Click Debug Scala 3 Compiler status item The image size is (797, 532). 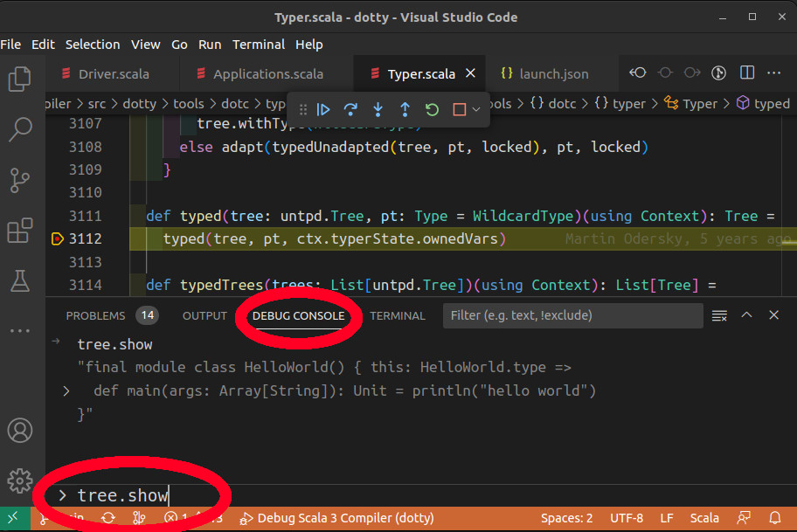point(336,518)
